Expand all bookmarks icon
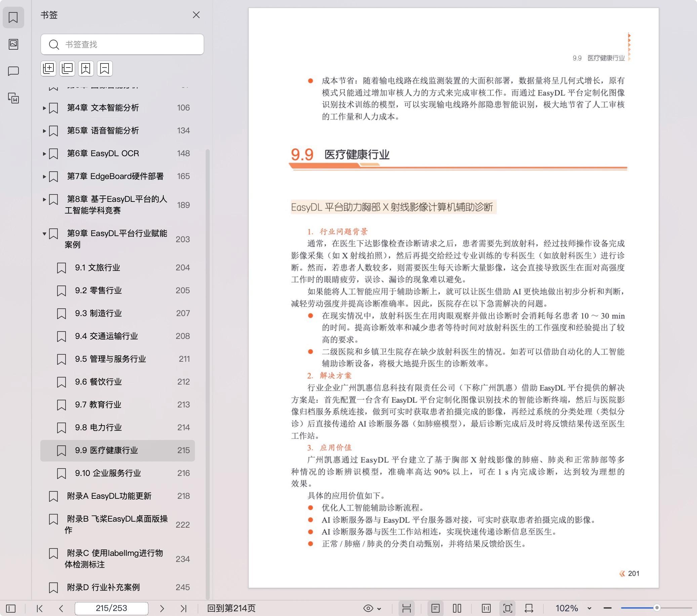Viewport: 697px width, 616px height. tap(48, 69)
